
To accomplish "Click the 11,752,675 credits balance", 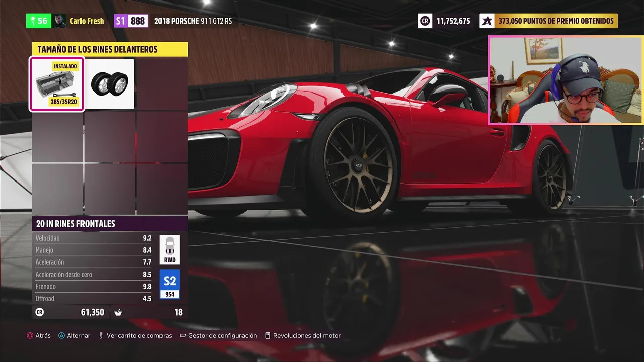I will [x=453, y=21].
